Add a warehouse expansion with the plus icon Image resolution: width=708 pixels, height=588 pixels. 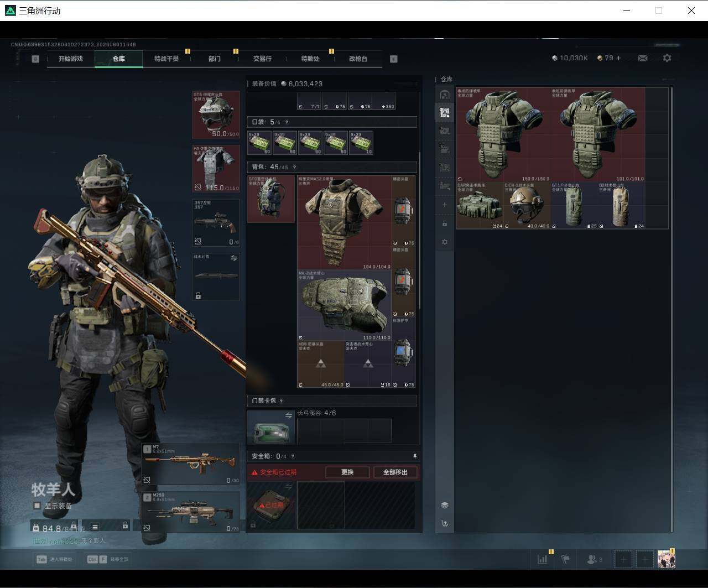pos(444,205)
